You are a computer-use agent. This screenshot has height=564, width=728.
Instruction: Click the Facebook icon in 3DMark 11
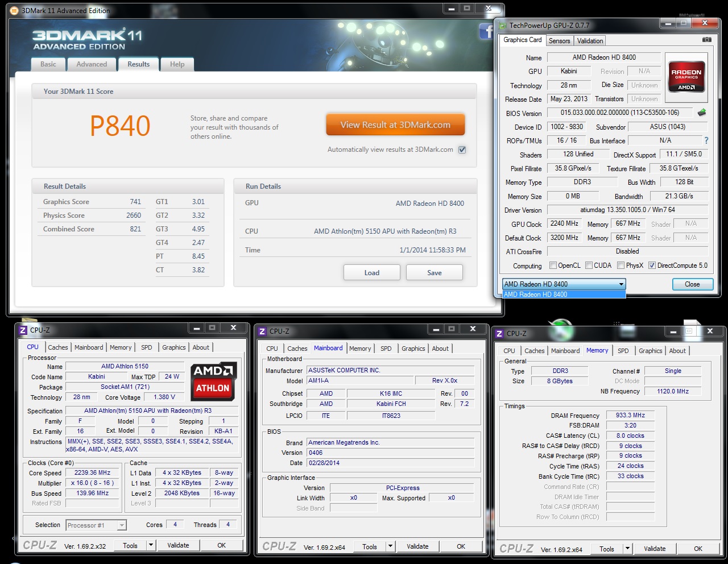(x=486, y=32)
